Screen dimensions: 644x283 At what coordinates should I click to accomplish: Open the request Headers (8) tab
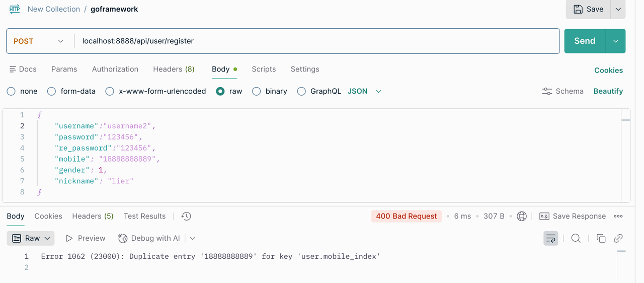coord(174,69)
